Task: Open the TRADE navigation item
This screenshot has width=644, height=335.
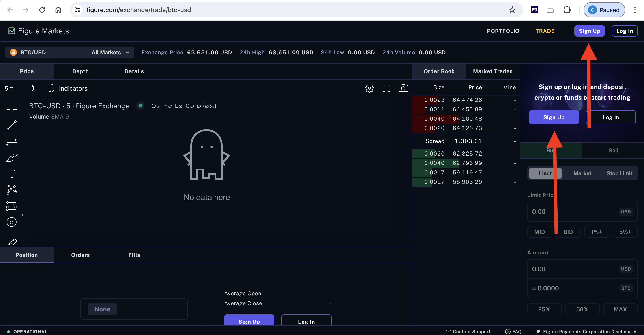Action: [x=545, y=31]
